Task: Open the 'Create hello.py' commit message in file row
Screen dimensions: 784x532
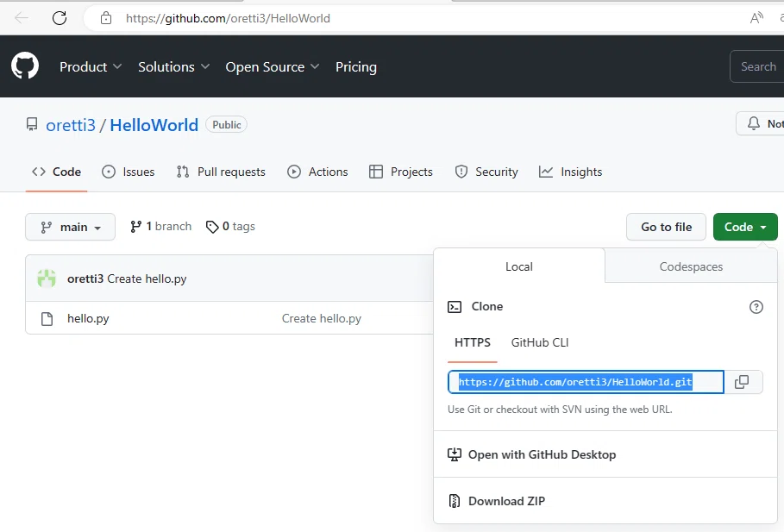Action: pos(322,318)
